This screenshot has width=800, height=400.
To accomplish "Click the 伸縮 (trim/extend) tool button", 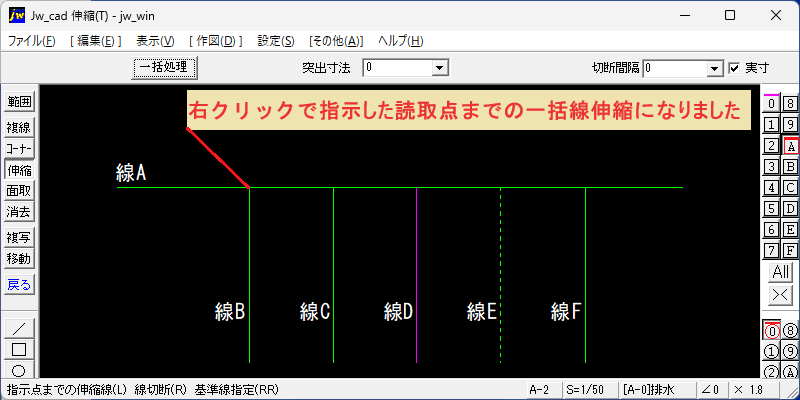I will (19, 169).
